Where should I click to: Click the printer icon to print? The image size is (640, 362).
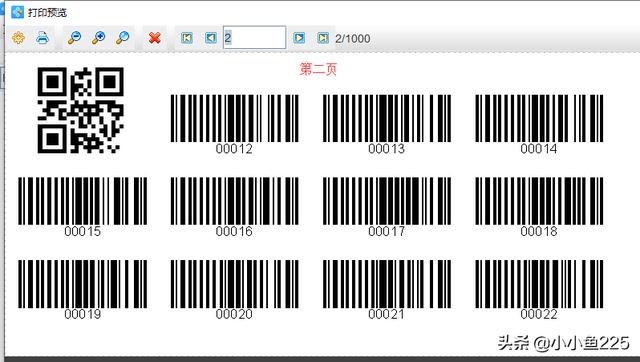pos(42,38)
